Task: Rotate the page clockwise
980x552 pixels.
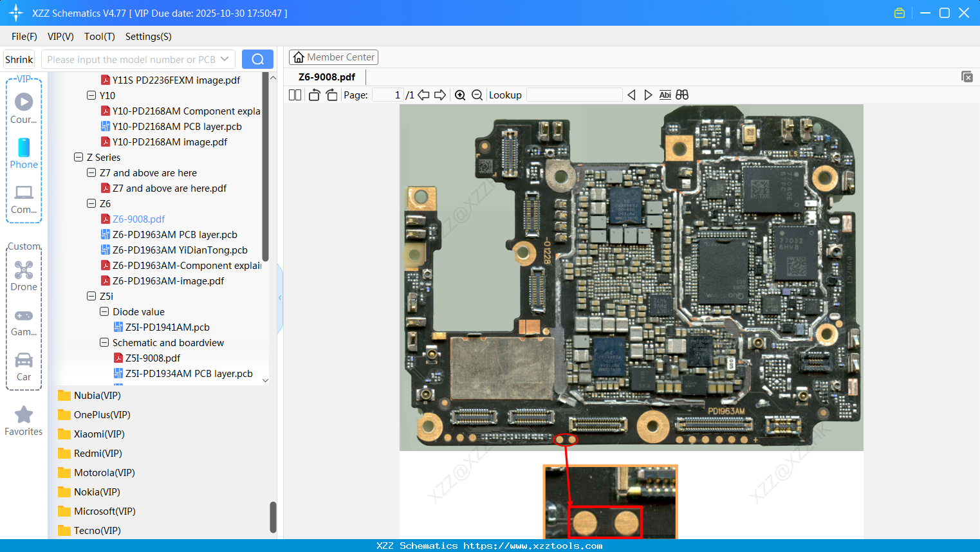Action: (x=331, y=95)
